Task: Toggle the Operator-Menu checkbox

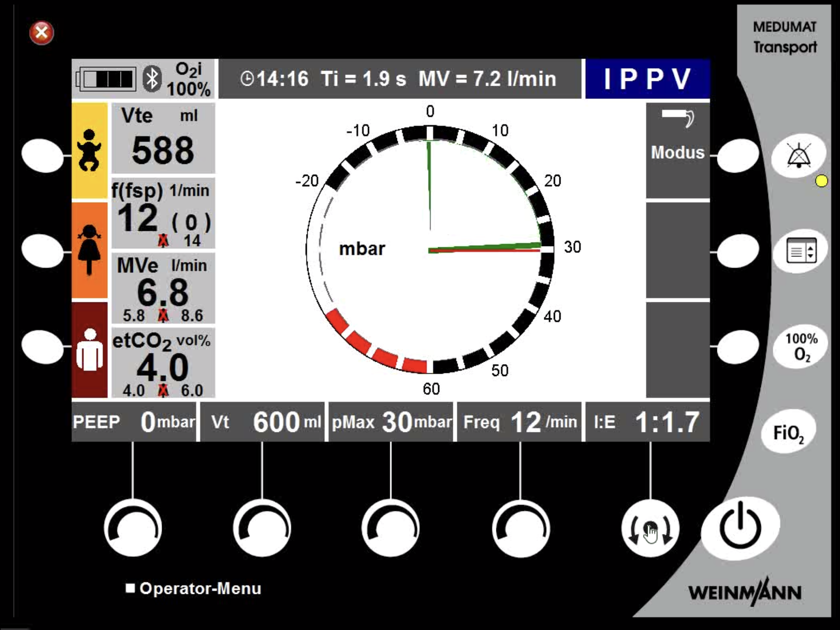Action: click(x=130, y=588)
